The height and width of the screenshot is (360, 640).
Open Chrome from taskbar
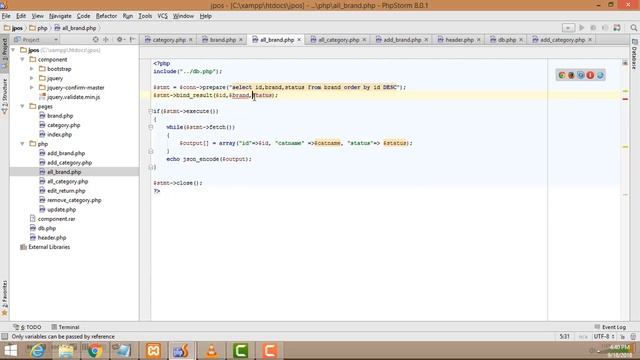[95, 351]
